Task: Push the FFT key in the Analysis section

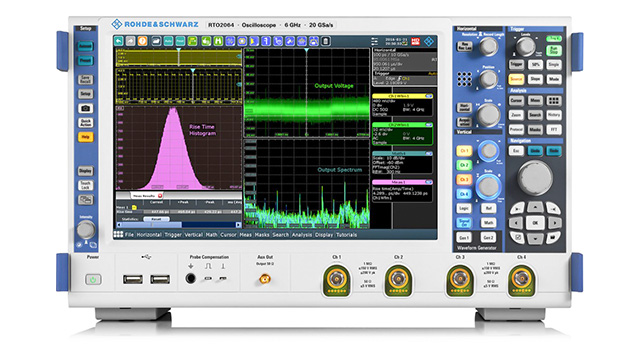Action: pyautogui.click(x=554, y=129)
